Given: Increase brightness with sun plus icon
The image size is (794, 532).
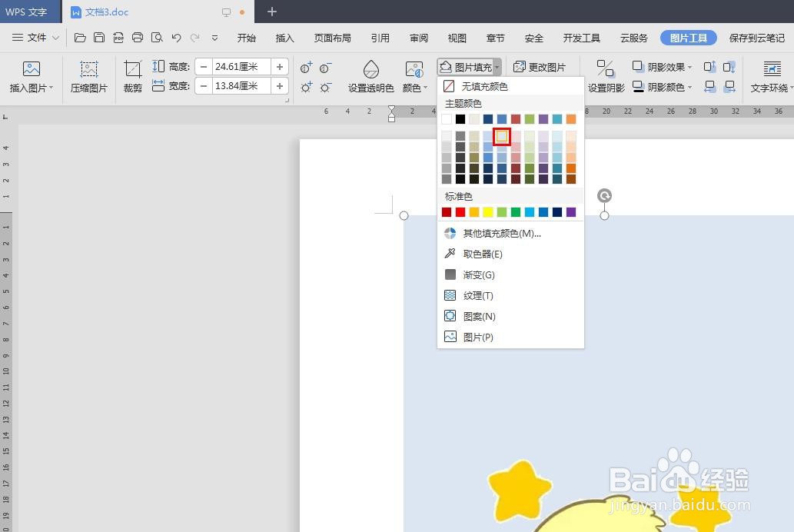Looking at the screenshot, I should 307,87.
